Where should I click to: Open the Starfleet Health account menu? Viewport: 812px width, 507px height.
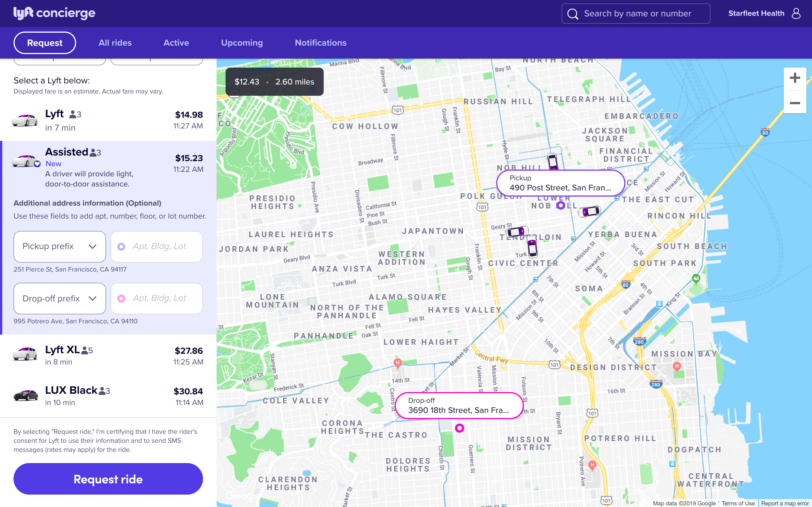tap(756, 14)
